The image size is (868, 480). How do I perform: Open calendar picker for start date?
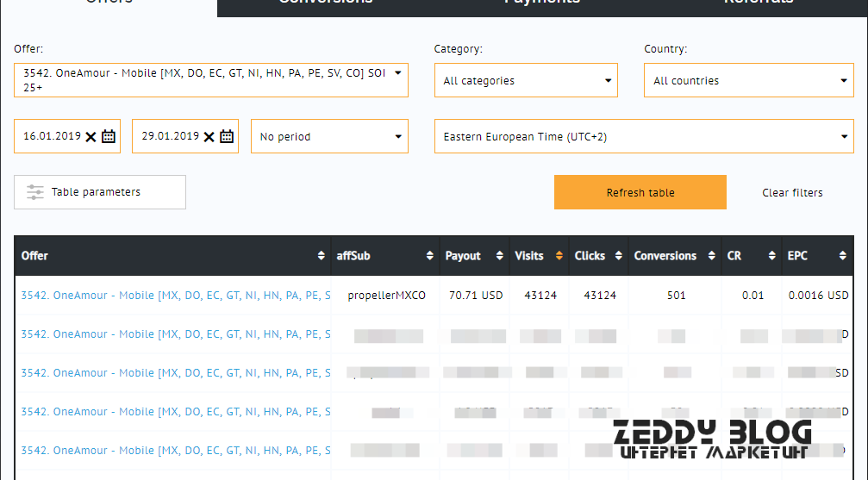click(x=109, y=136)
